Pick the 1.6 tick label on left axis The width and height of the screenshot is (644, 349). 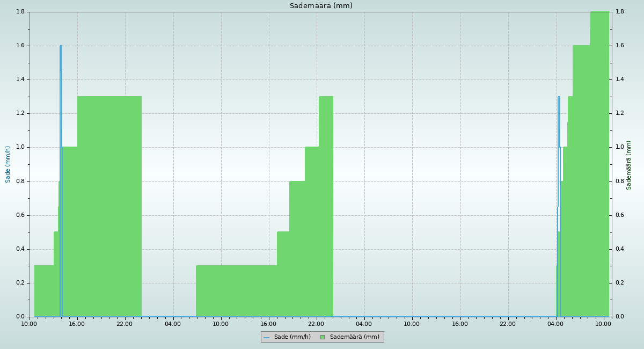[x=20, y=46]
